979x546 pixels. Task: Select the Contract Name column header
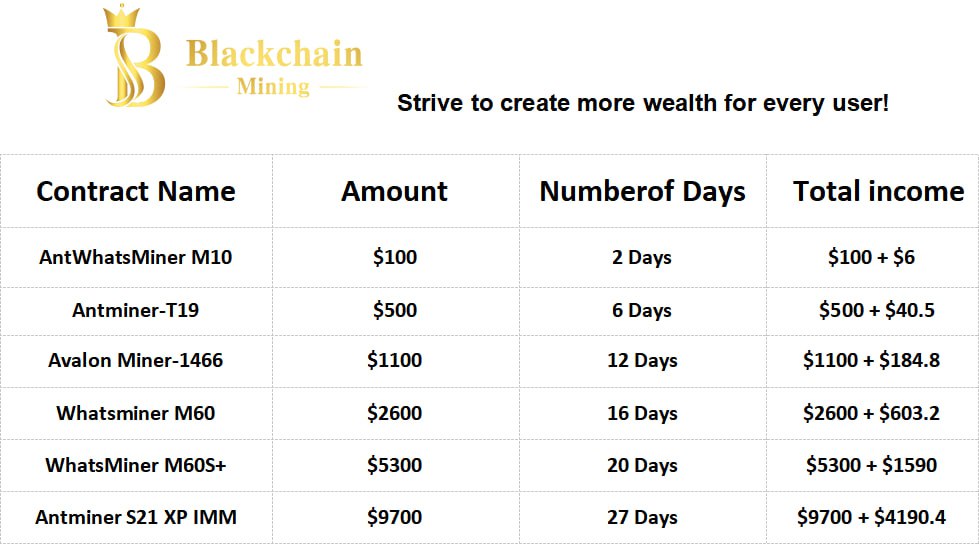[x=136, y=191]
